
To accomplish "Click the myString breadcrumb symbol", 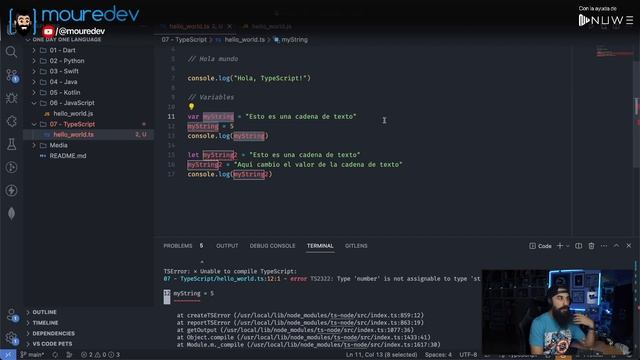I will click(294, 40).
